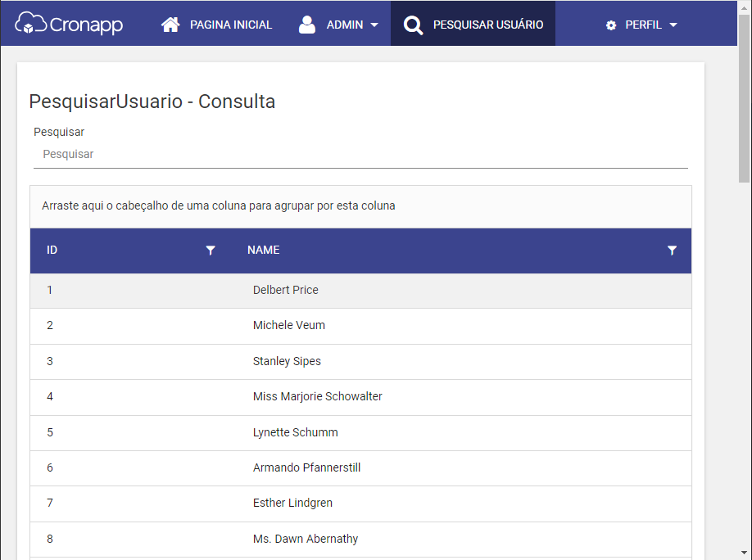Click the Cronapp cloud logo
752x560 pixels.
click(69, 24)
